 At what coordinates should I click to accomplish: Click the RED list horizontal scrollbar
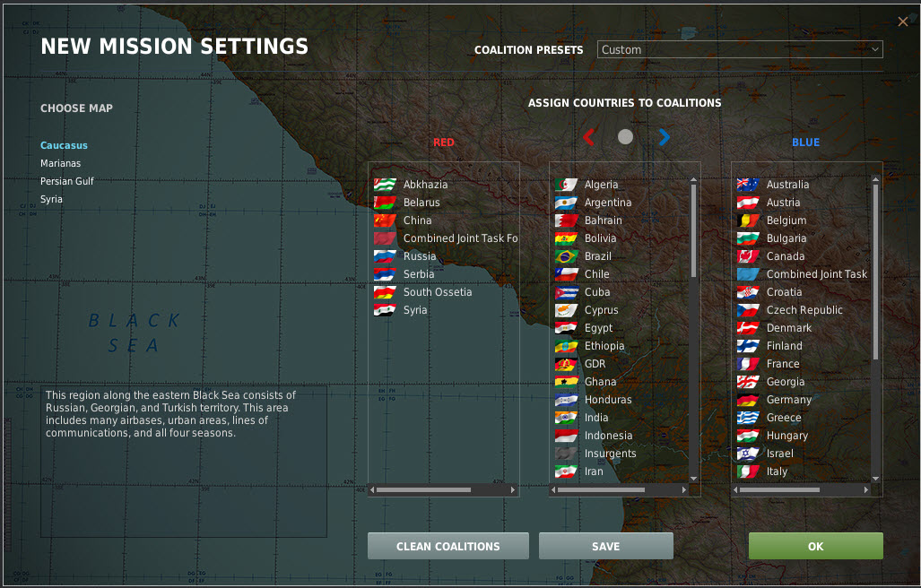424,490
